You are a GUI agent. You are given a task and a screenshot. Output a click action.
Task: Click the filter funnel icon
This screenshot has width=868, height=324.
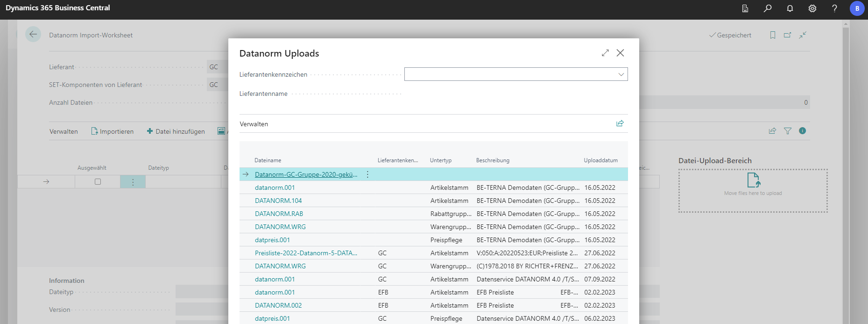788,131
